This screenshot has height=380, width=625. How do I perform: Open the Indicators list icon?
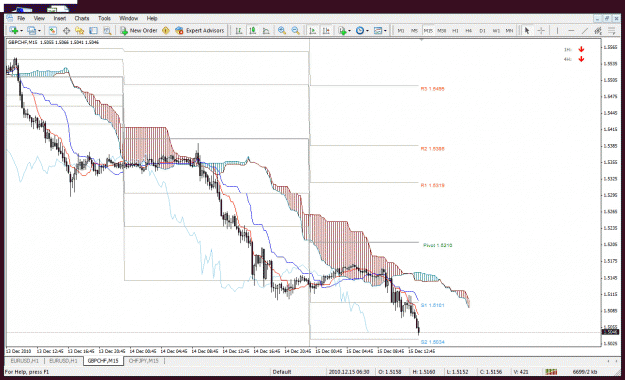pos(342,31)
